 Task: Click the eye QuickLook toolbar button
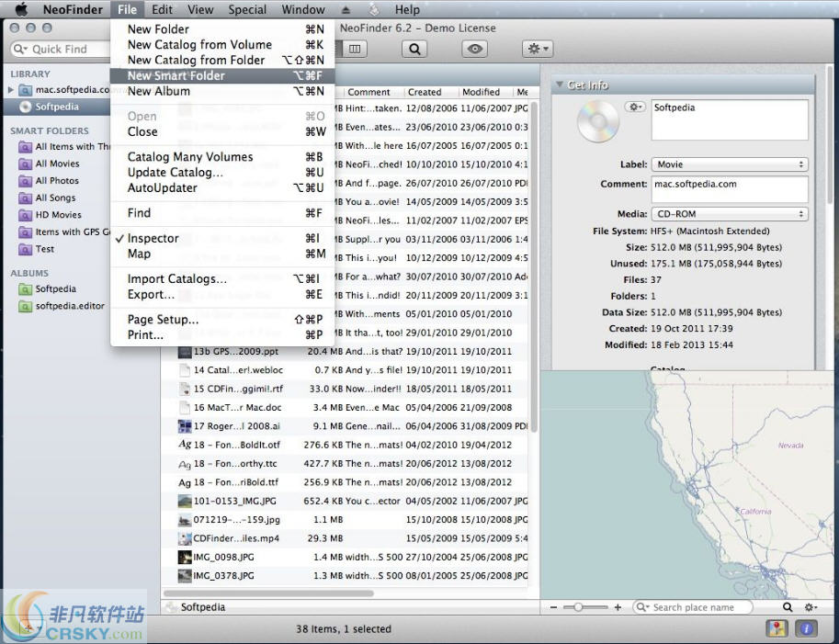click(x=474, y=50)
